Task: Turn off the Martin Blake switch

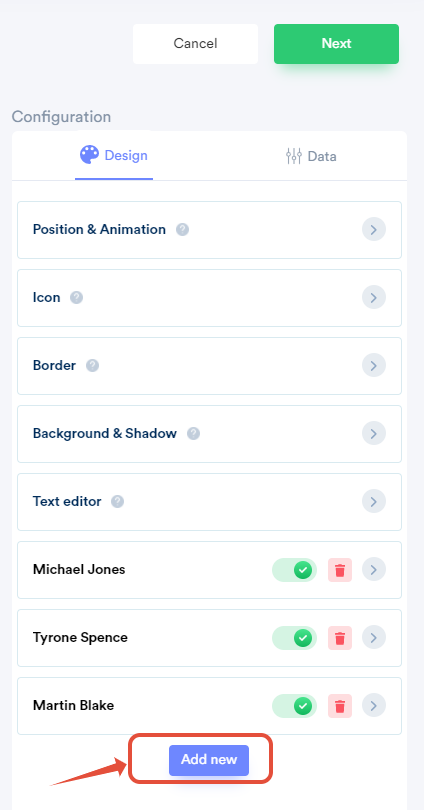Action: click(294, 706)
